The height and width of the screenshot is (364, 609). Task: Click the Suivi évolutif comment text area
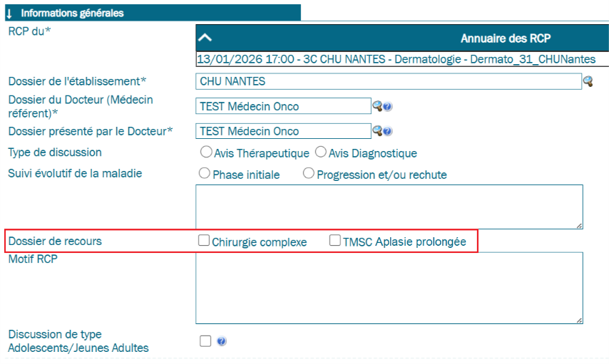coord(389,207)
